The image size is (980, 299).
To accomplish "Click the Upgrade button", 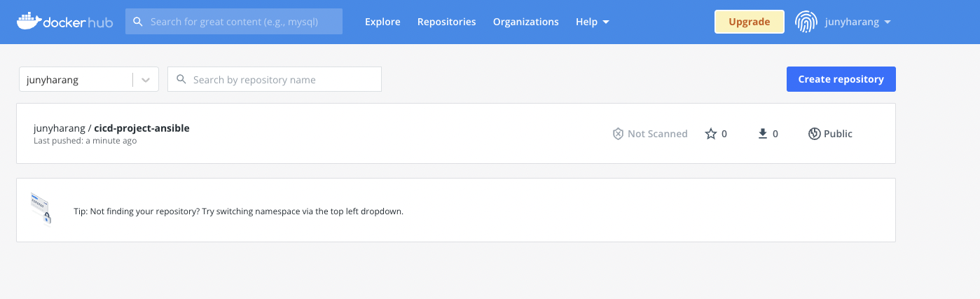I will coord(750,22).
